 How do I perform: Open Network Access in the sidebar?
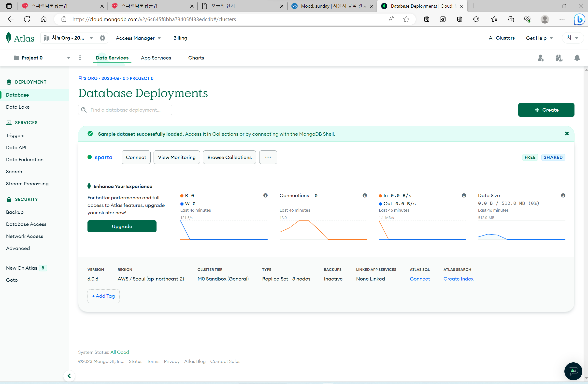coord(25,236)
